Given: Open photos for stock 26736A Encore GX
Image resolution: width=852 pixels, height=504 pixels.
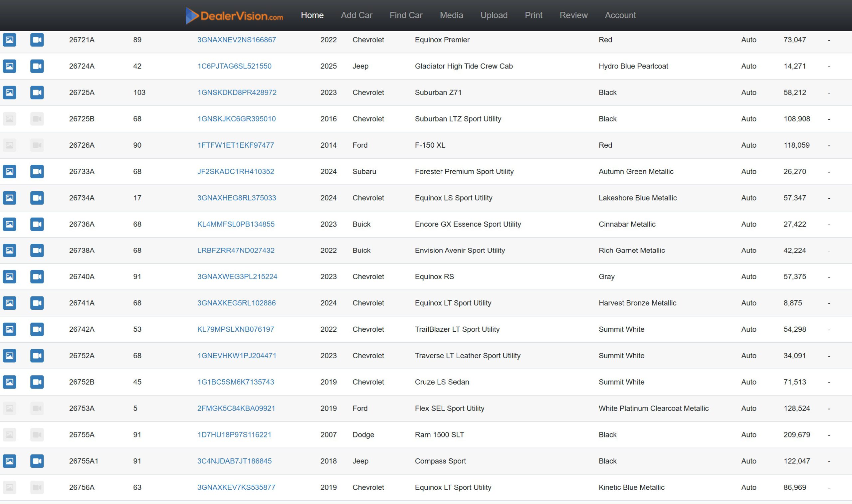Looking at the screenshot, I should coord(10,224).
